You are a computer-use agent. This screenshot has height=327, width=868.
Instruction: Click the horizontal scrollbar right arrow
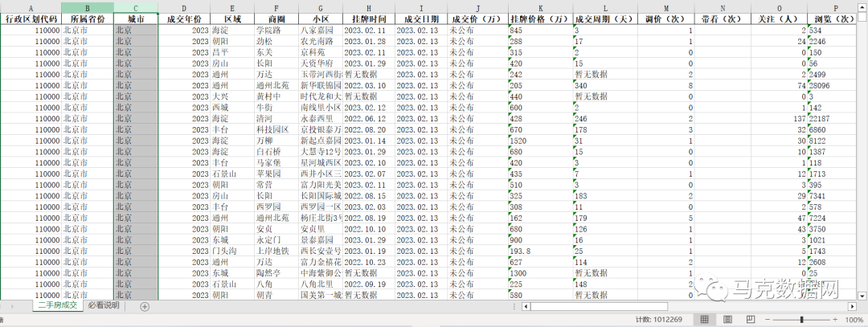[x=853, y=307]
